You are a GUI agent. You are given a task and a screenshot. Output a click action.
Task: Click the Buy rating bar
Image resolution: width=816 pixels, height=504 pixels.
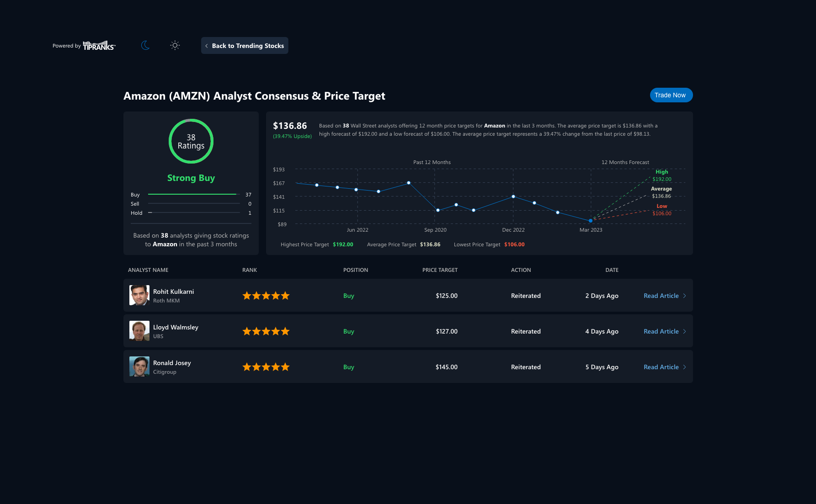coord(194,195)
